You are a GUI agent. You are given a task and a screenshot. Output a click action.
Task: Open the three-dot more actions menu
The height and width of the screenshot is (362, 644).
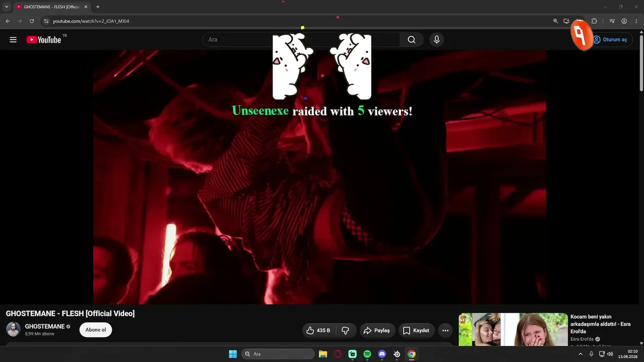pos(445,330)
